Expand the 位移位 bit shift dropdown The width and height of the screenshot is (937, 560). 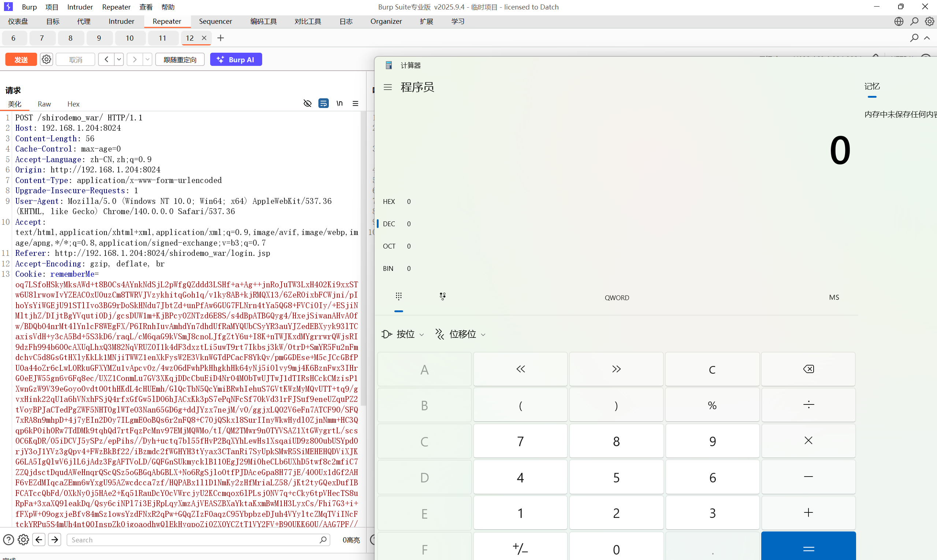(461, 334)
